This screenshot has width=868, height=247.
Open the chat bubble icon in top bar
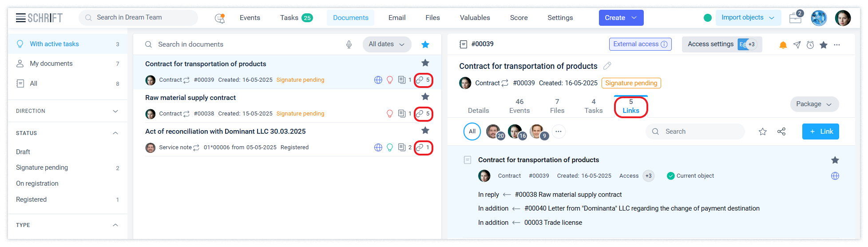pos(219,18)
